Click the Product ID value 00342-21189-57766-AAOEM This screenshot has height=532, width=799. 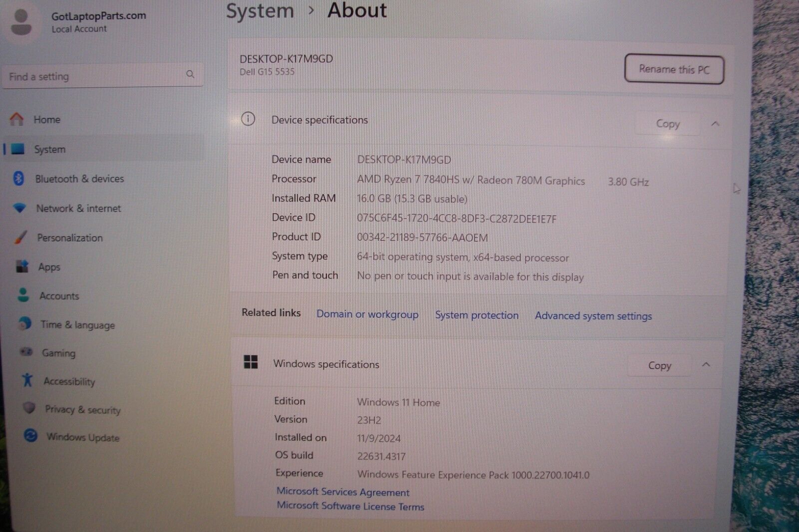[x=422, y=238]
